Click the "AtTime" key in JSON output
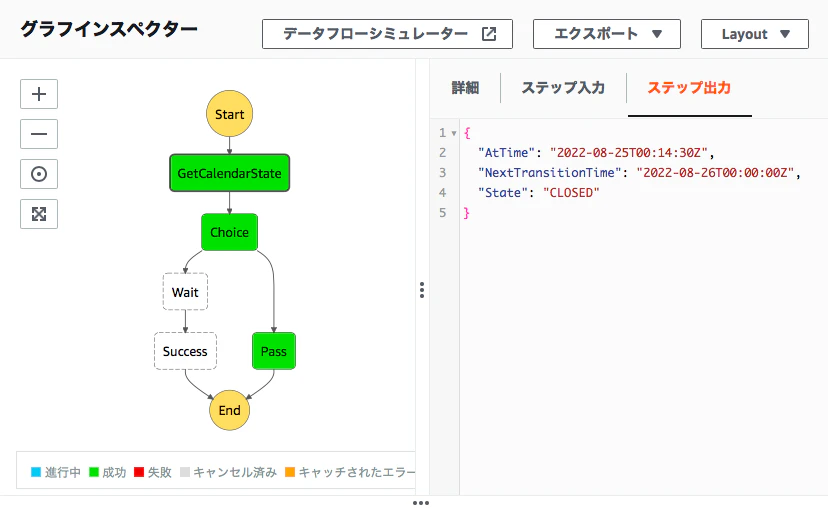This screenshot has width=828, height=509. click(506, 153)
